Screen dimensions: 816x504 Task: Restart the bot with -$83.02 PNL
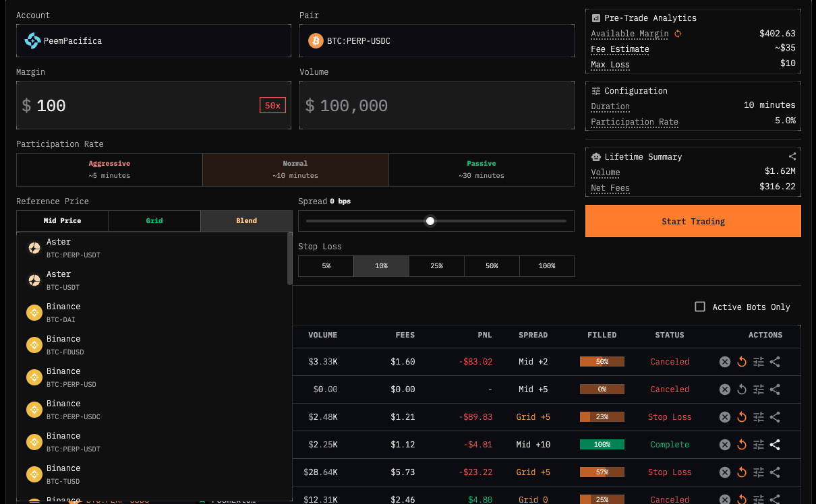741,362
